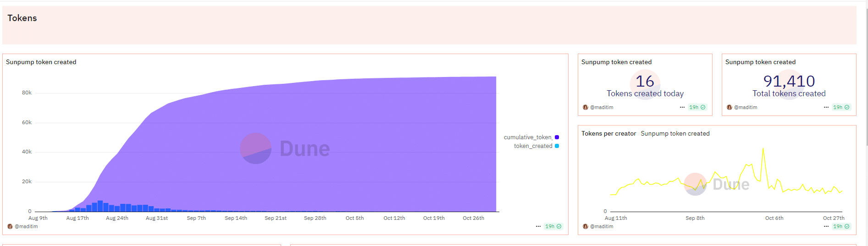Click the maditim avatar under Tokens per creator chart
The image size is (868, 246).
586,226
